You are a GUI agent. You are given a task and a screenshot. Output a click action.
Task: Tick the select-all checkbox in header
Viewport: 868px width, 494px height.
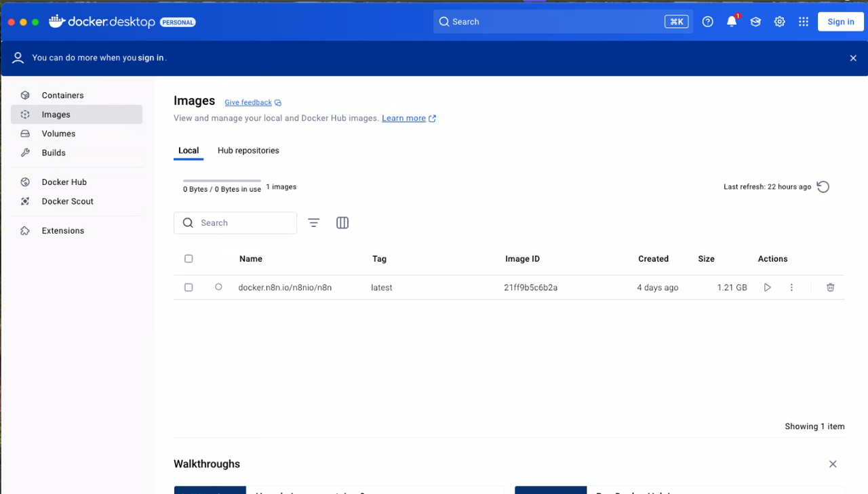tap(189, 259)
